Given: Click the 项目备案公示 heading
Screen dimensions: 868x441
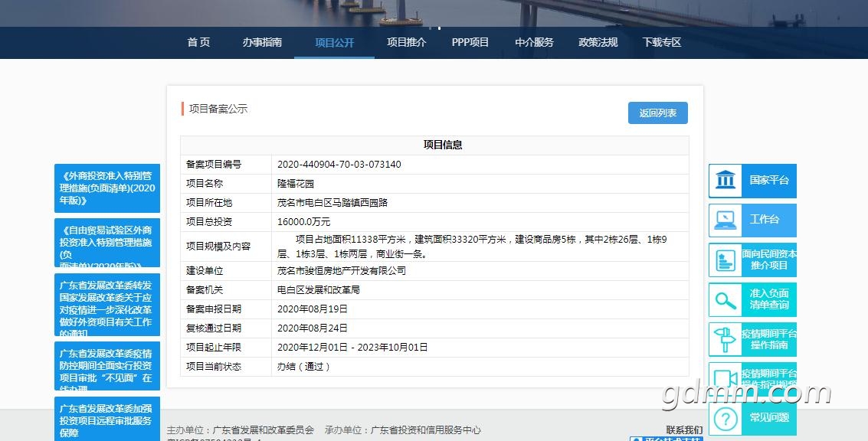Looking at the screenshot, I should click(x=218, y=109).
